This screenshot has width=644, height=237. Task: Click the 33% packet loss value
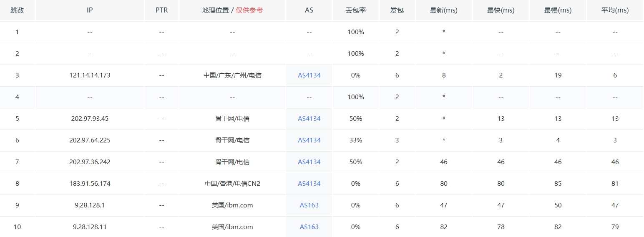click(356, 140)
